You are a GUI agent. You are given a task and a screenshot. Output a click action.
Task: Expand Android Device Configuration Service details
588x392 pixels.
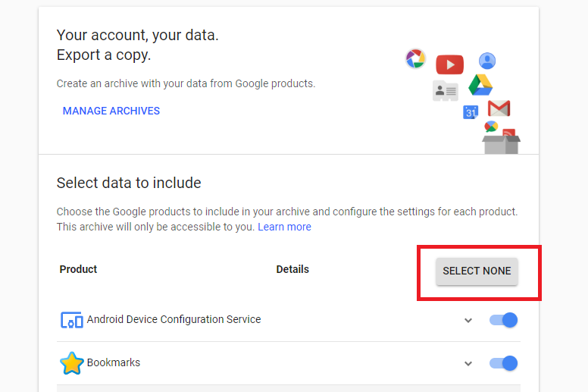[468, 320]
